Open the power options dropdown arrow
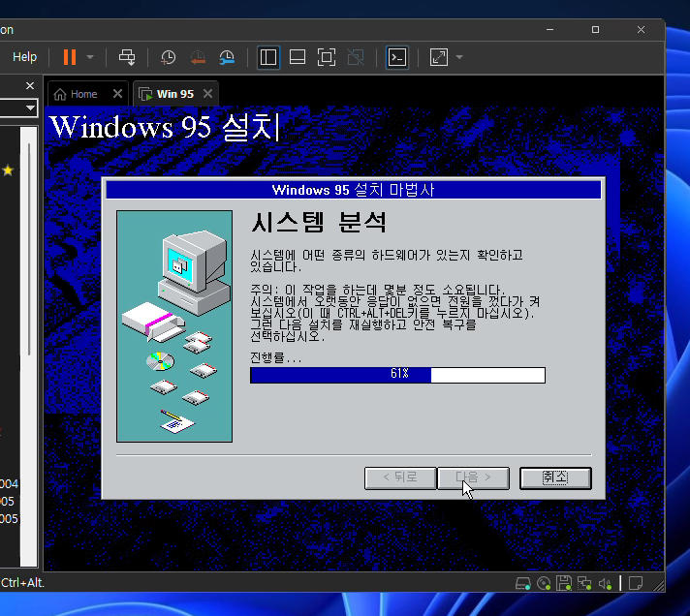This screenshot has height=616, width=690. pyautogui.click(x=90, y=57)
